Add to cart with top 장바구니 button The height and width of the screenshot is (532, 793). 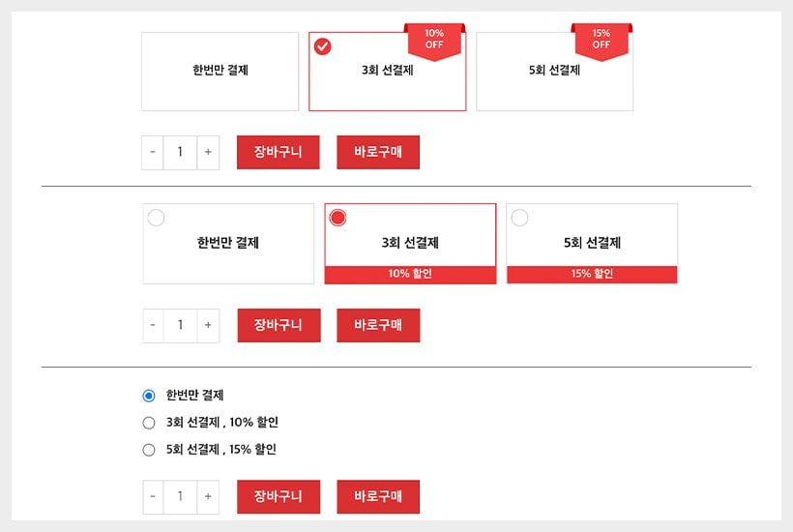[x=278, y=153]
